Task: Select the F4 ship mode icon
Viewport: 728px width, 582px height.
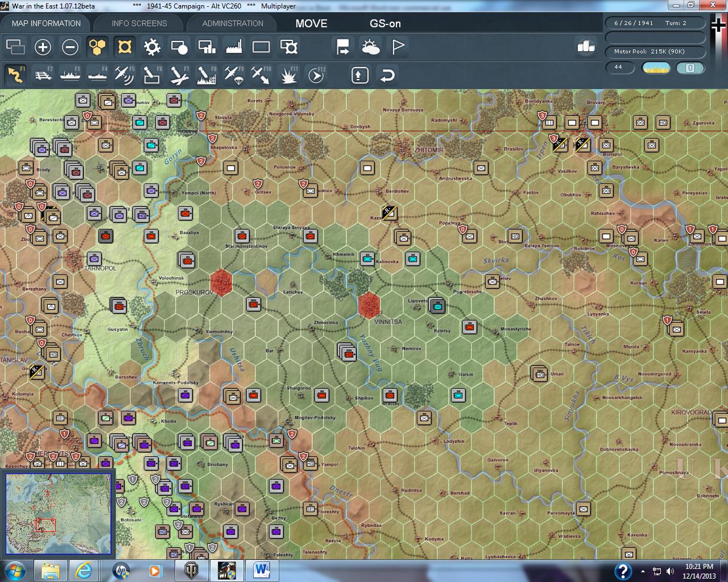Action: point(97,75)
